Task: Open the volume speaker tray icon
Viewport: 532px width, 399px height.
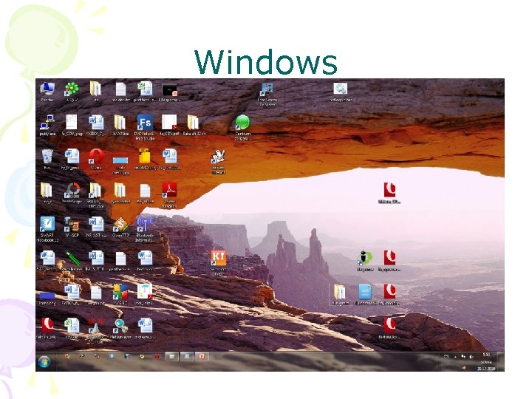Action: click(x=471, y=357)
